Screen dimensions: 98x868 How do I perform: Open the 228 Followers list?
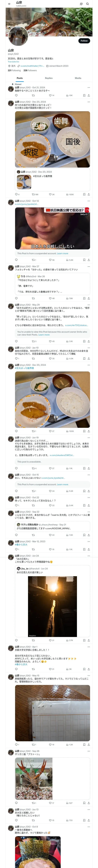[30, 70]
